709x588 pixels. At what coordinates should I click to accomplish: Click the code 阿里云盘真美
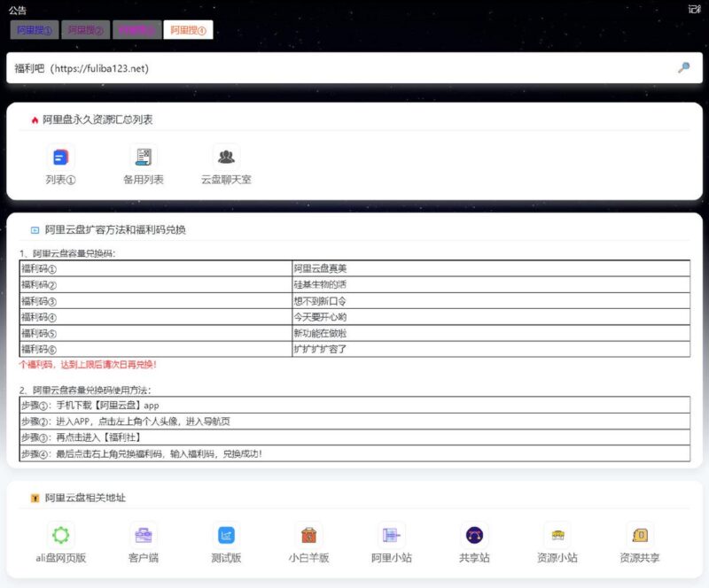tap(320, 268)
